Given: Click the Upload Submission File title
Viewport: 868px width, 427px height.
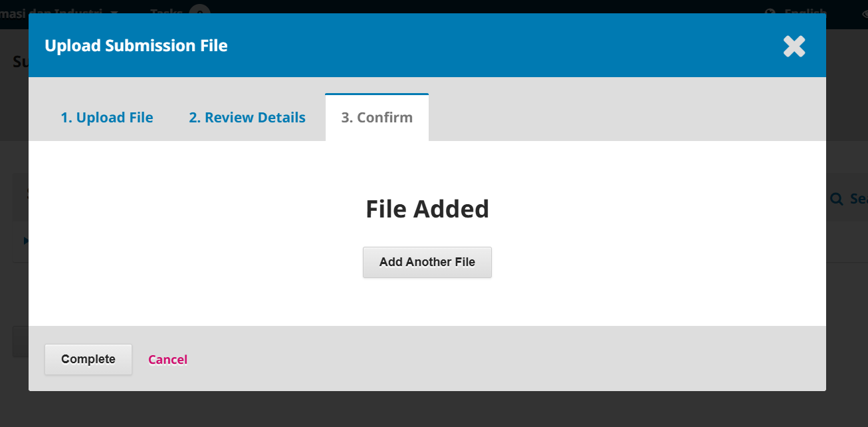Looking at the screenshot, I should click(136, 46).
